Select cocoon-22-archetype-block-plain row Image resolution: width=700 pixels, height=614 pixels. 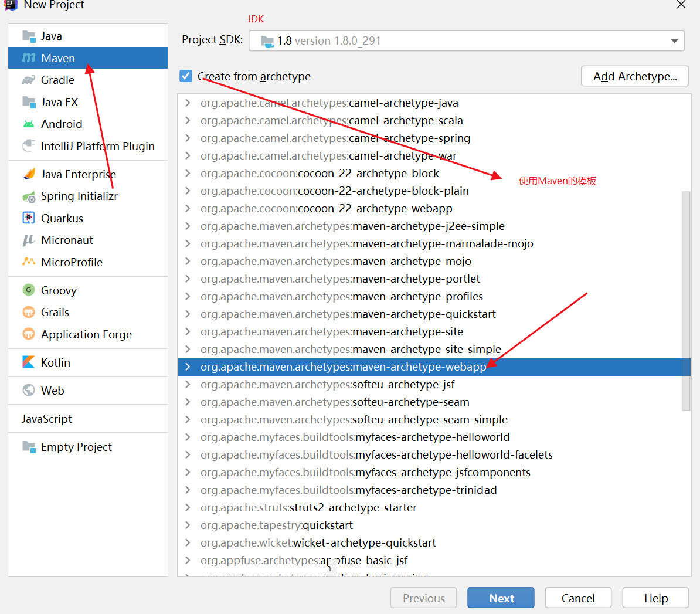(x=434, y=191)
